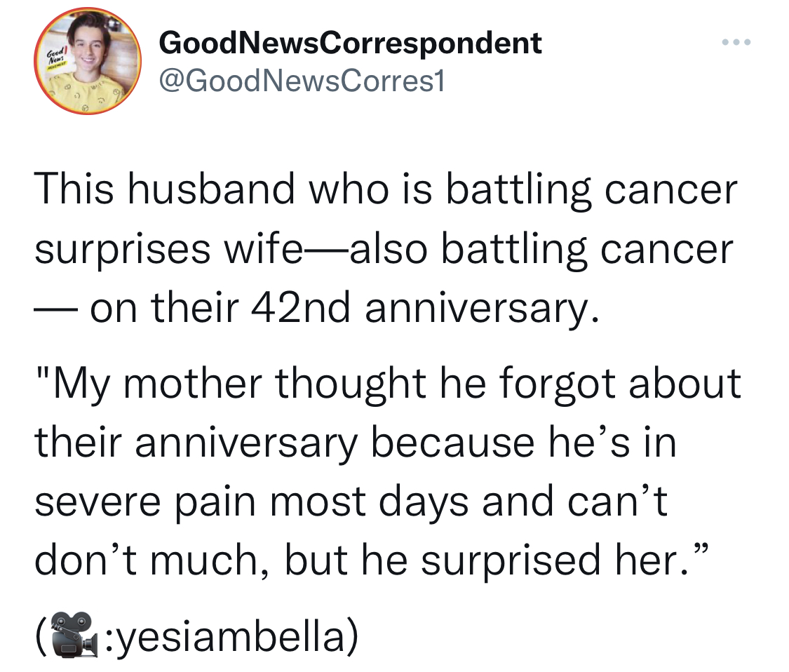Click the '42nd anniversary' line of tweet
This screenshot has width=789, height=672.
(317, 309)
